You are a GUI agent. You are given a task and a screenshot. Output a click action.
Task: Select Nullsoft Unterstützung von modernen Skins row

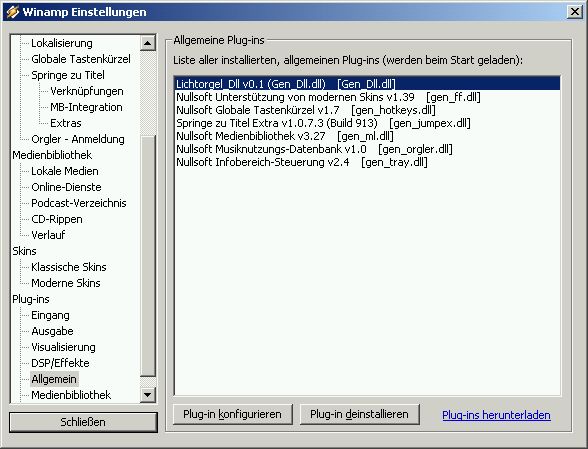coord(367,97)
